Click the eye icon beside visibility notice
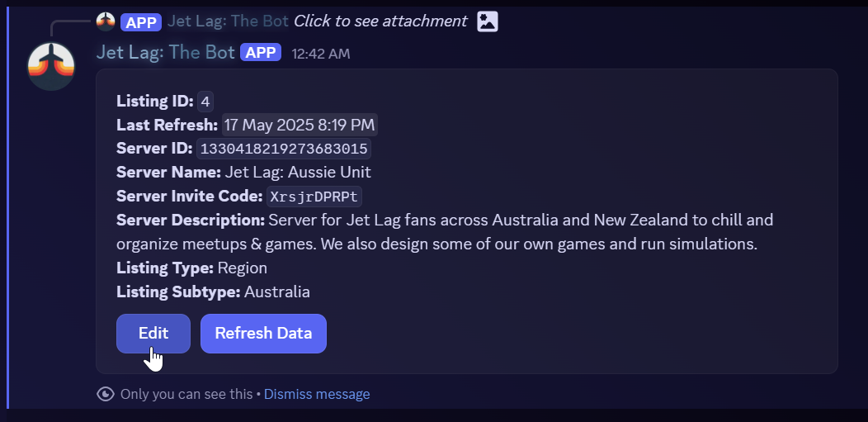This screenshot has height=422, width=868. pyautogui.click(x=106, y=394)
